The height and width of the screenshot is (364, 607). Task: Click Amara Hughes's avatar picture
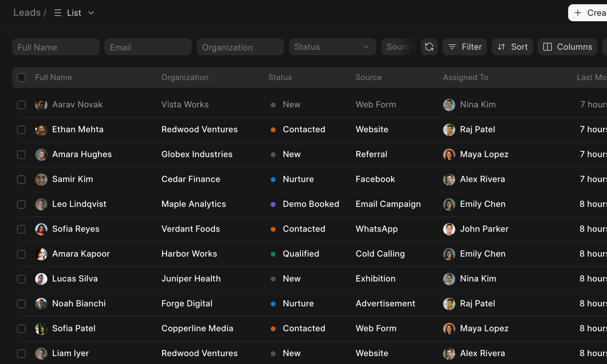(x=41, y=154)
